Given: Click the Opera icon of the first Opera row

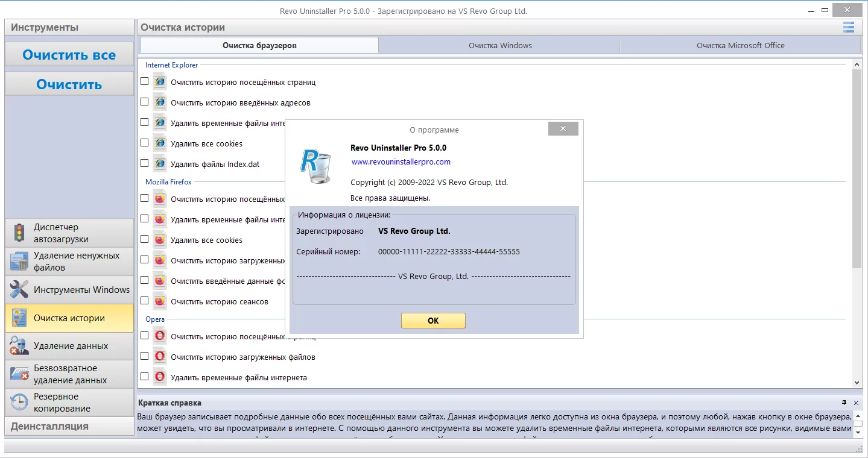Looking at the screenshot, I should [159, 336].
